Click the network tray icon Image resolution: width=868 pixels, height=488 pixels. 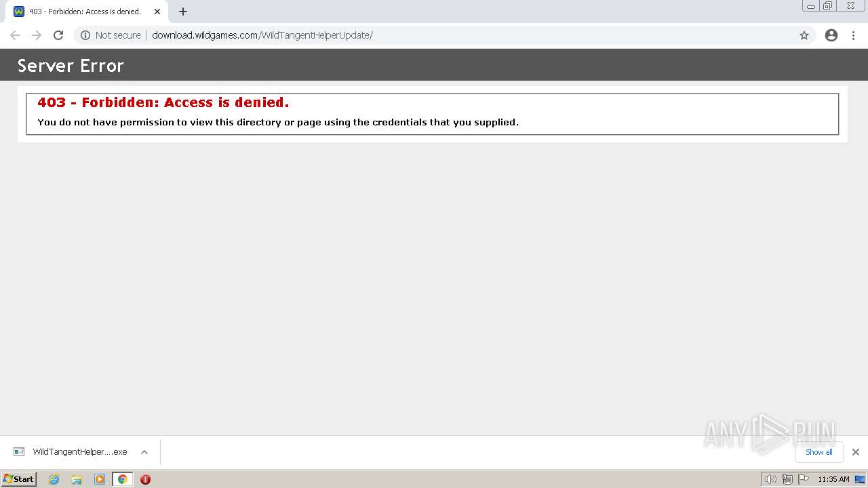coord(787,479)
